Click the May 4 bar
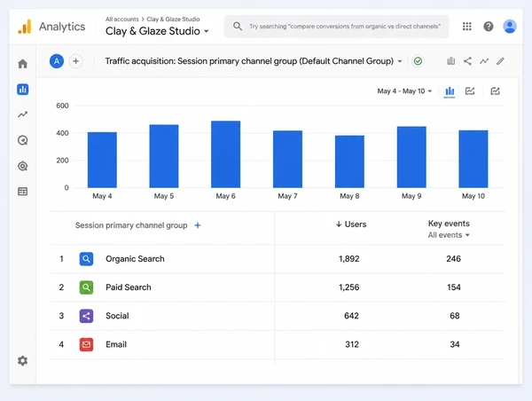532x401 pixels. point(102,160)
